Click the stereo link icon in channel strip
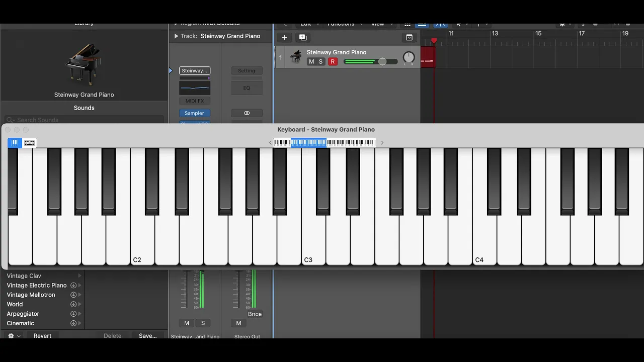Screen dimensions: 644x362 coord(247,113)
